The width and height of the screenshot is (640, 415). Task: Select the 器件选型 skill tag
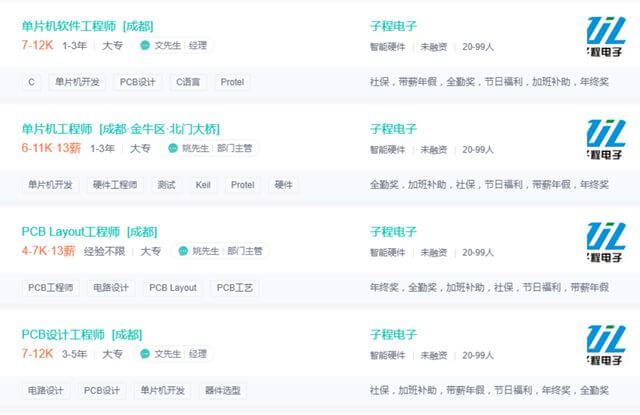point(222,390)
